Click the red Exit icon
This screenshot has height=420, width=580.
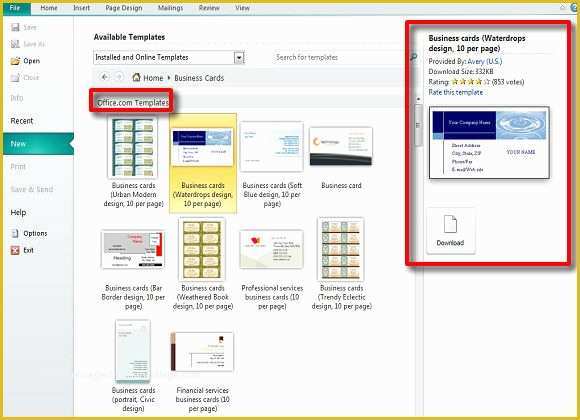point(15,250)
